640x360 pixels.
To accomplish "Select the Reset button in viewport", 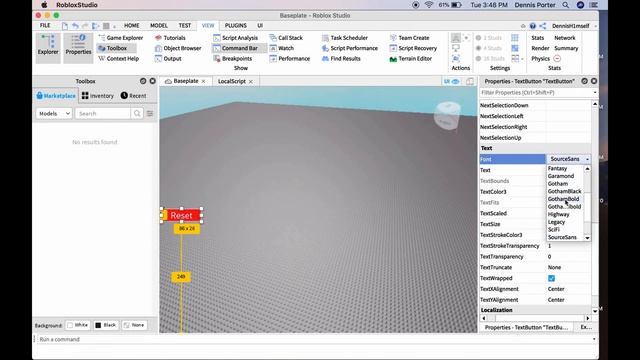I will point(182,215).
